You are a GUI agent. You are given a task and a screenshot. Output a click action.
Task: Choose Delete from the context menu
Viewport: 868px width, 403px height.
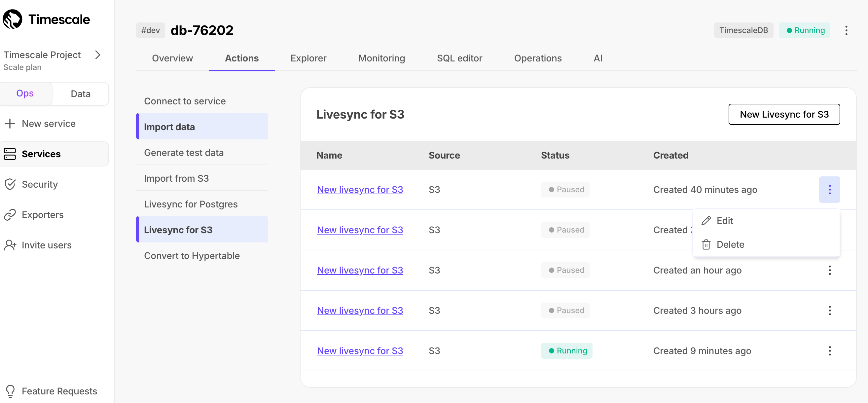(766, 244)
